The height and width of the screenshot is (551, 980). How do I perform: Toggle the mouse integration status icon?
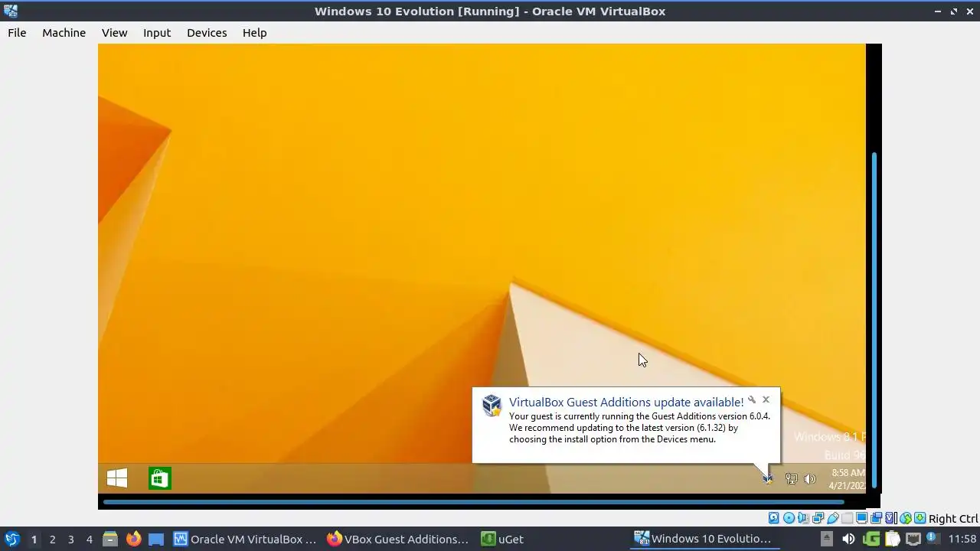[906, 518]
